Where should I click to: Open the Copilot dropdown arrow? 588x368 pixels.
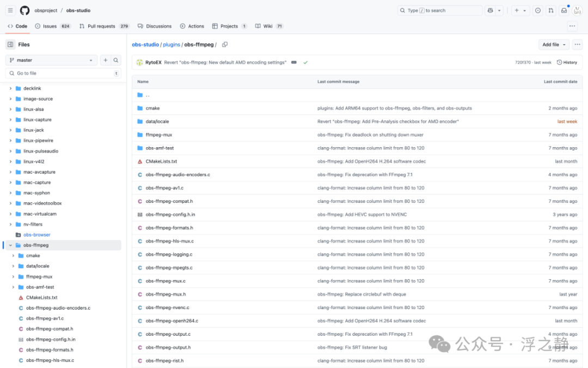tap(499, 10)
